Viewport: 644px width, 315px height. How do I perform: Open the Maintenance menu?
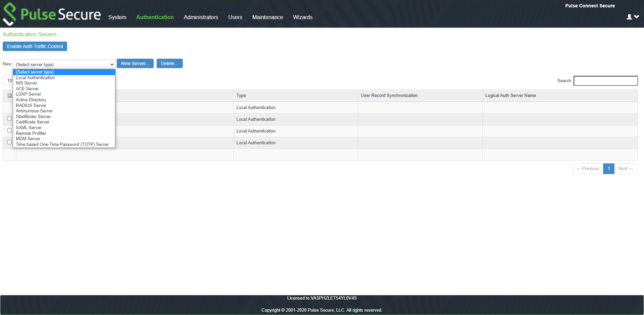268,17
